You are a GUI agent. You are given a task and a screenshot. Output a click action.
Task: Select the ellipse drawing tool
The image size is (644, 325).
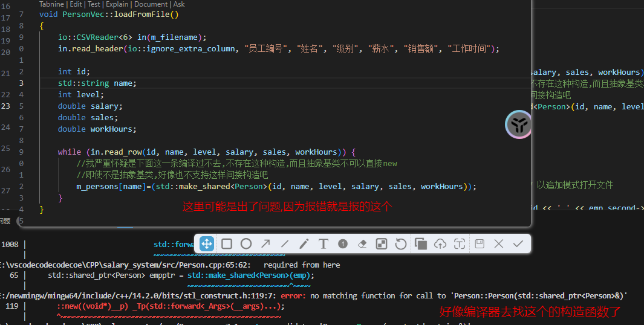pos(246,244)
